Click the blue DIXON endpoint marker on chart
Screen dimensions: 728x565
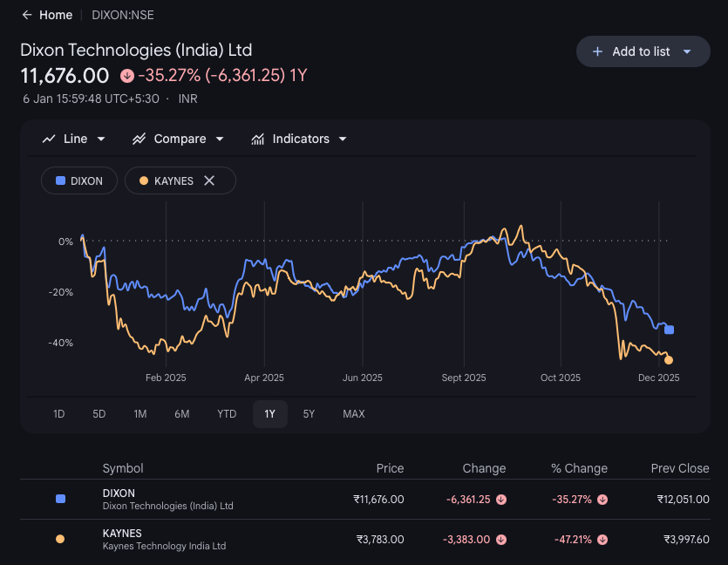[669, 330]
